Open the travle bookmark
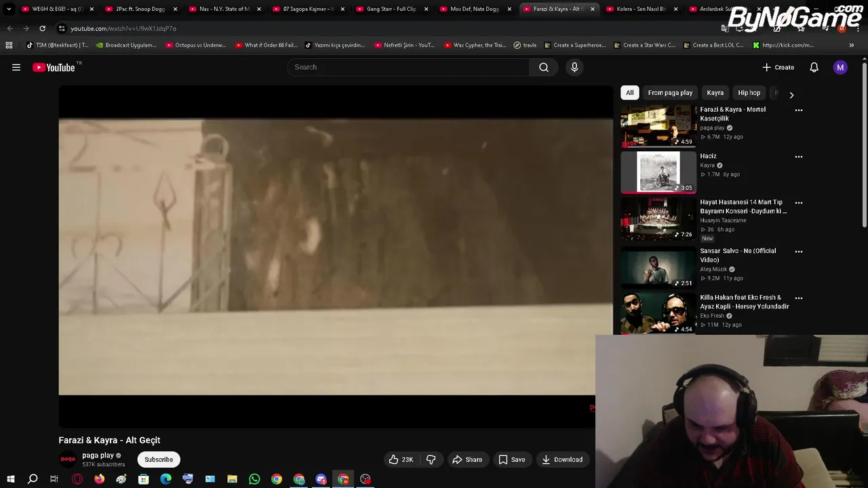This screenshot has height=488, width=868. tap(525, 45)
